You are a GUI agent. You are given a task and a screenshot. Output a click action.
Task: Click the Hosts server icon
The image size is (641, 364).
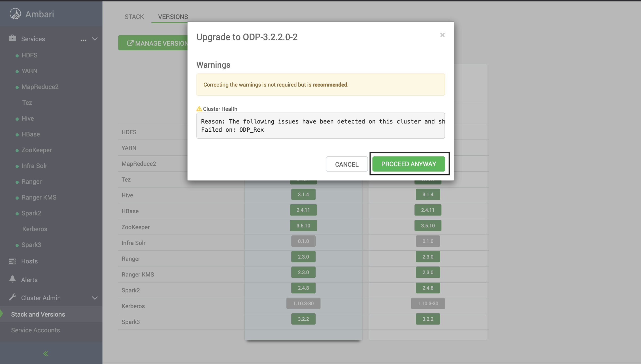coord(12,261)
